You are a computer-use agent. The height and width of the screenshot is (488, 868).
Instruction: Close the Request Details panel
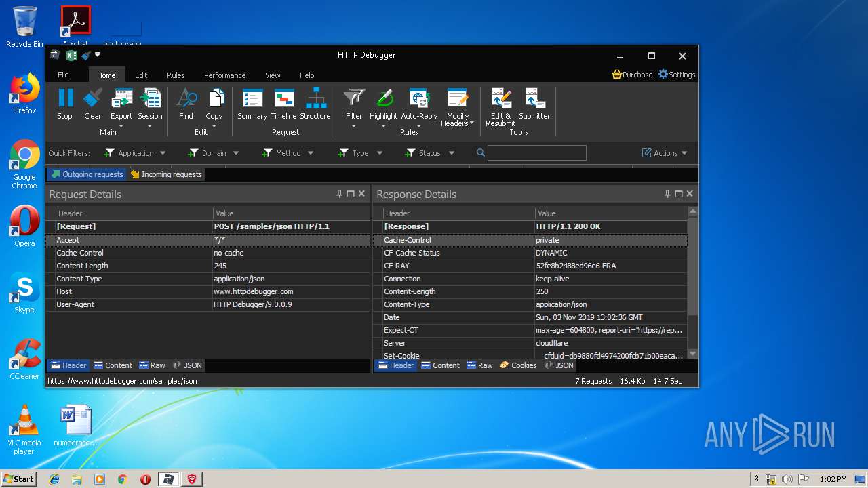coord(361,194)
